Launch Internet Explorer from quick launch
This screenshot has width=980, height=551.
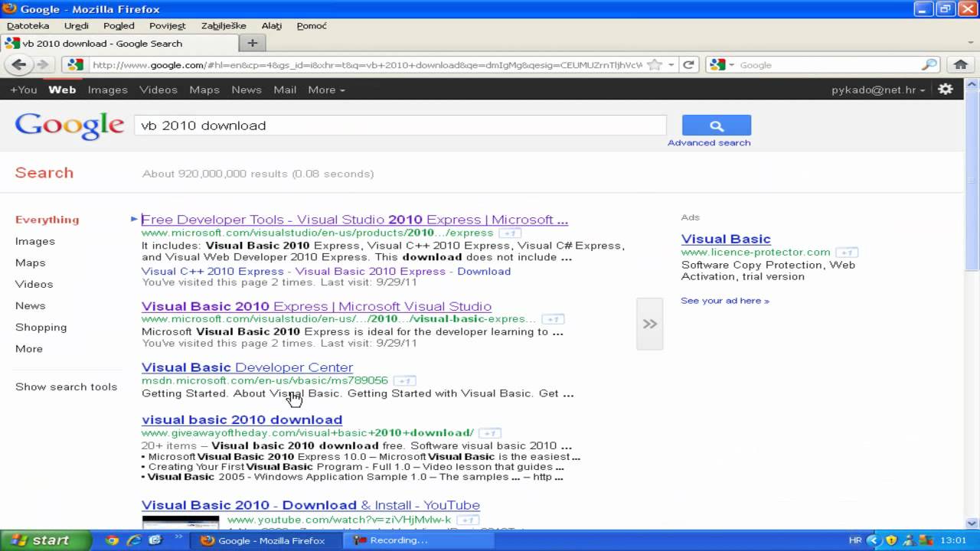click(134, 540)
